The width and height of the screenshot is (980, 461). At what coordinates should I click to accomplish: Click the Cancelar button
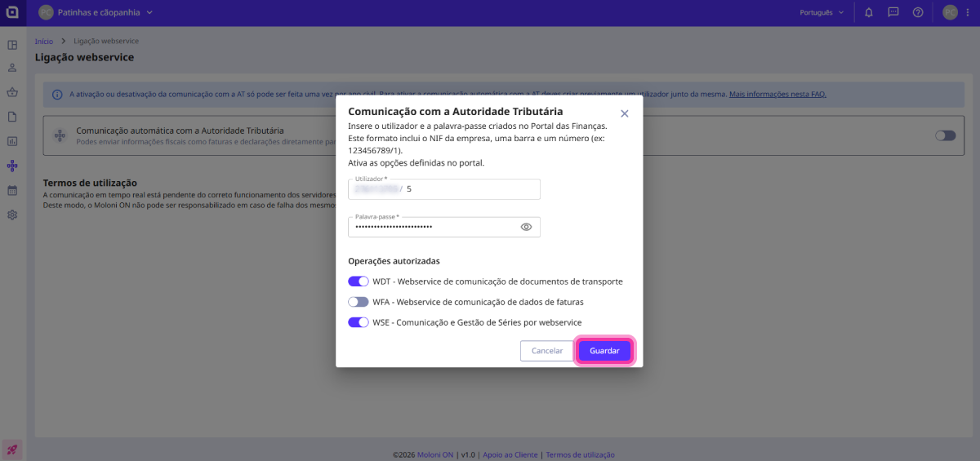pos(547,351)
